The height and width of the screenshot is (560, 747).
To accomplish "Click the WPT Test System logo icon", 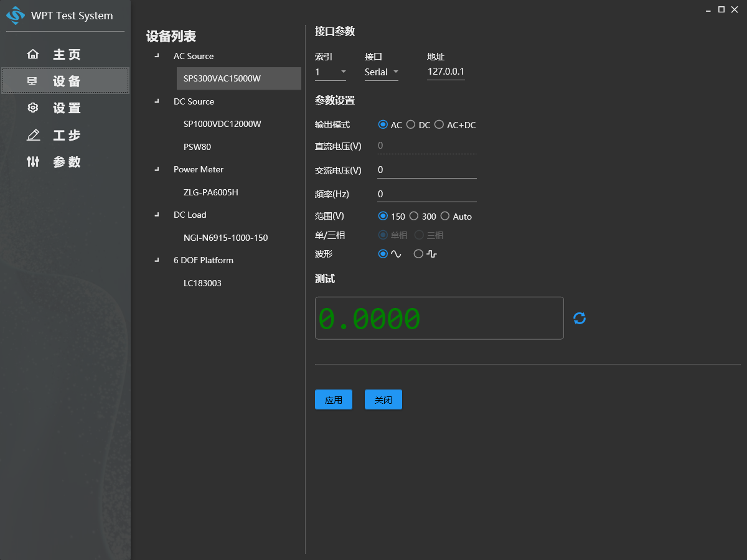I will pyautogui.click(x=16, y=15).
